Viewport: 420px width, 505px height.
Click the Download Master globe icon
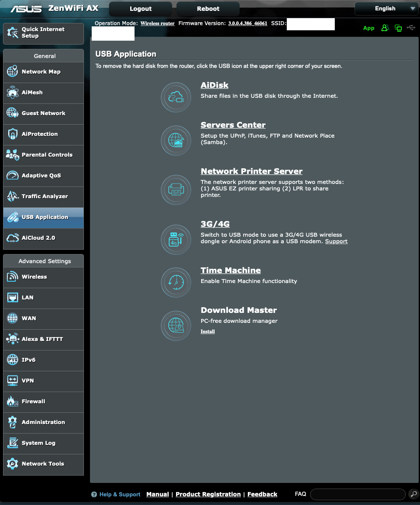[x=176, y=325]
